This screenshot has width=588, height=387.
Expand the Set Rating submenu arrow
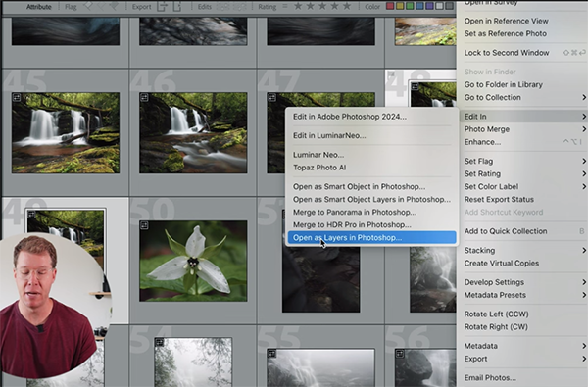(584, 174)
